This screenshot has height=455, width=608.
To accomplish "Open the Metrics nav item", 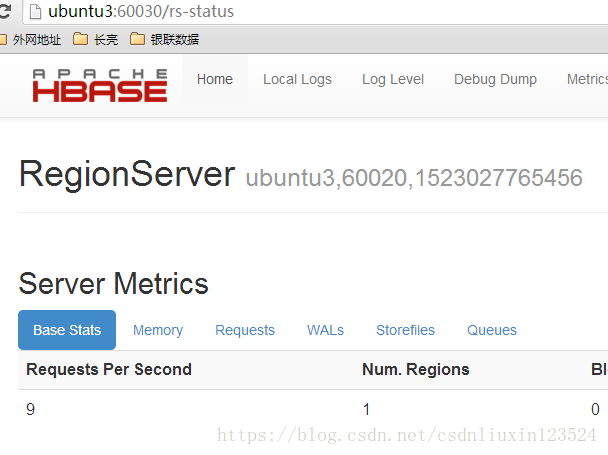I will pos(587,79).
